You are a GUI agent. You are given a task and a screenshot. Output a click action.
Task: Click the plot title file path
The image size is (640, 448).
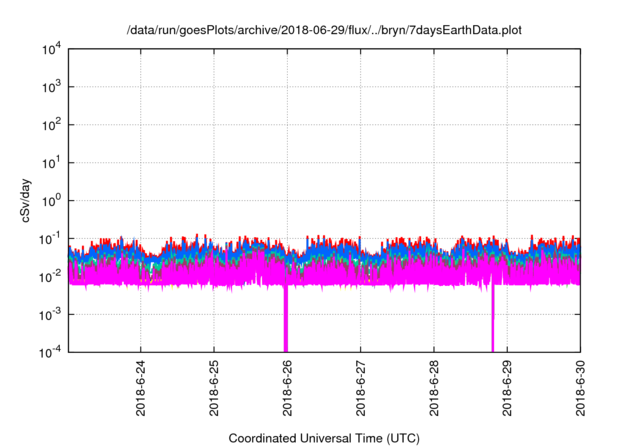[x=324, y=30]
